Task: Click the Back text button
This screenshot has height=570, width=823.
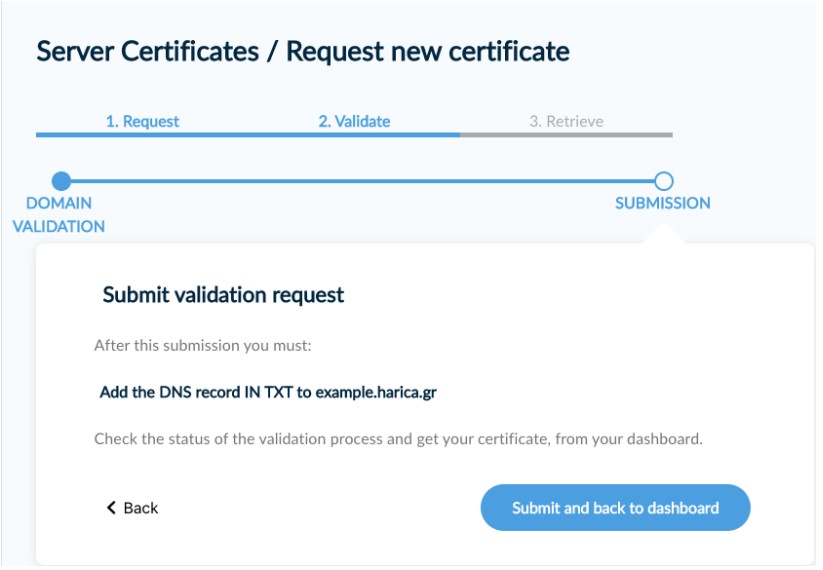Action: (140, 508)
